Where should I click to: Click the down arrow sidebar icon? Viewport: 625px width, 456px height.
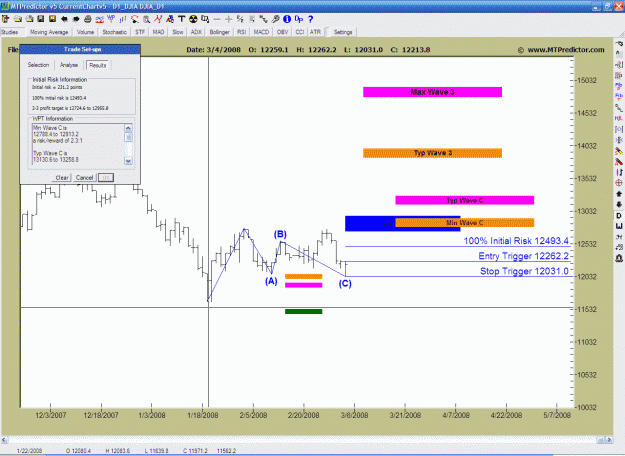pos(619,204)
